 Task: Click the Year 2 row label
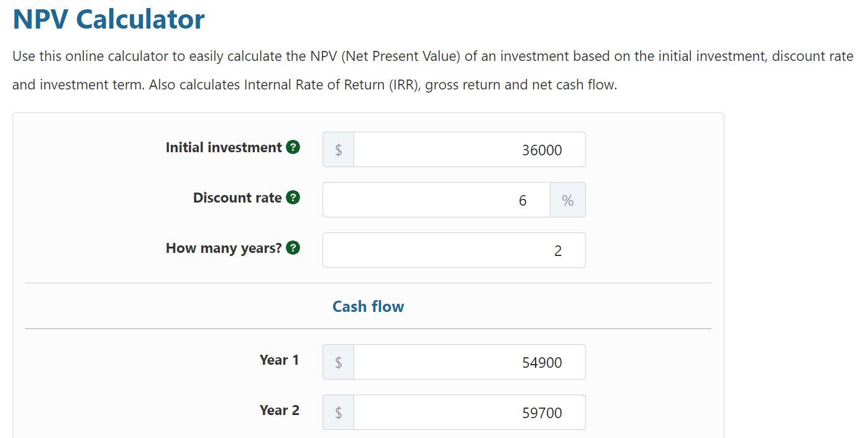coord(280,410)
